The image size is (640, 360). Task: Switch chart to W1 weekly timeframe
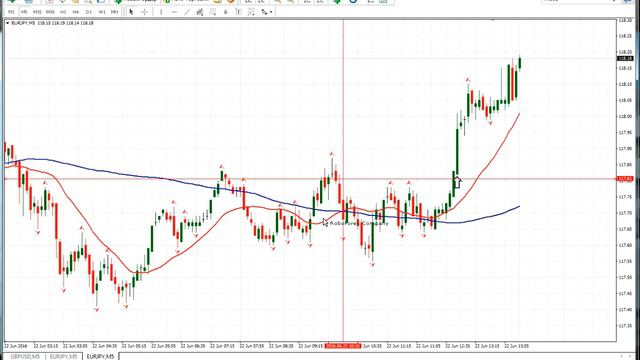pyautogui.click(x=102, y=12)
